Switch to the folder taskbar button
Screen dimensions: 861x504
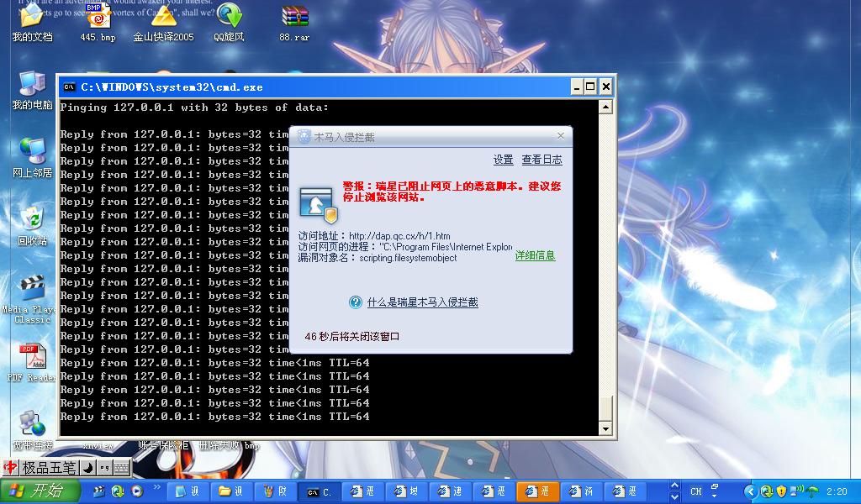pos(232,491)
